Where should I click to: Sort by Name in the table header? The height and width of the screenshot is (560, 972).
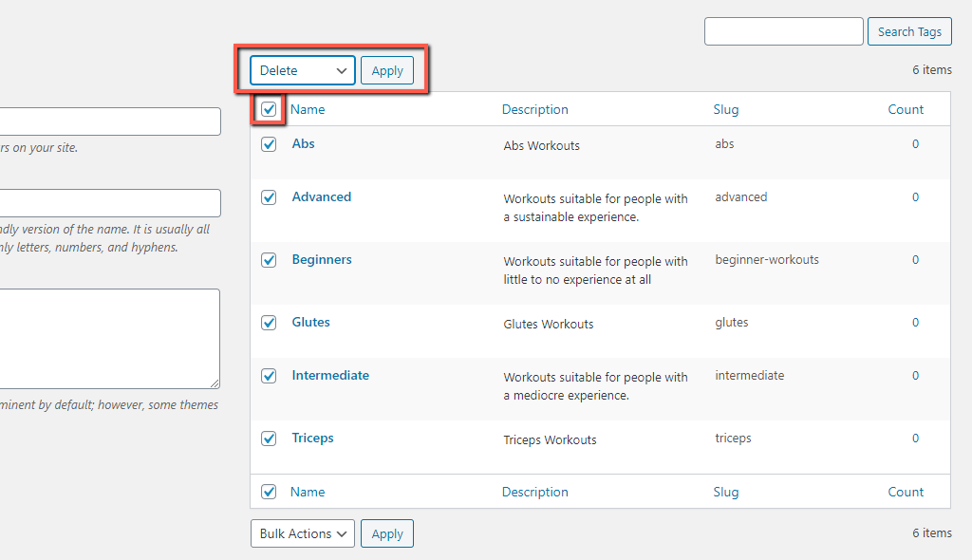coord(308,109)
